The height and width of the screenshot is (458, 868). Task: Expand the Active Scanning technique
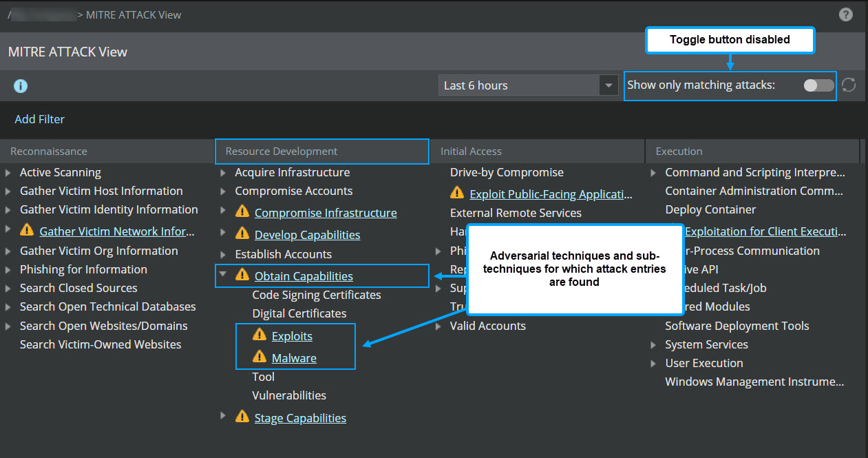[8, 173]
